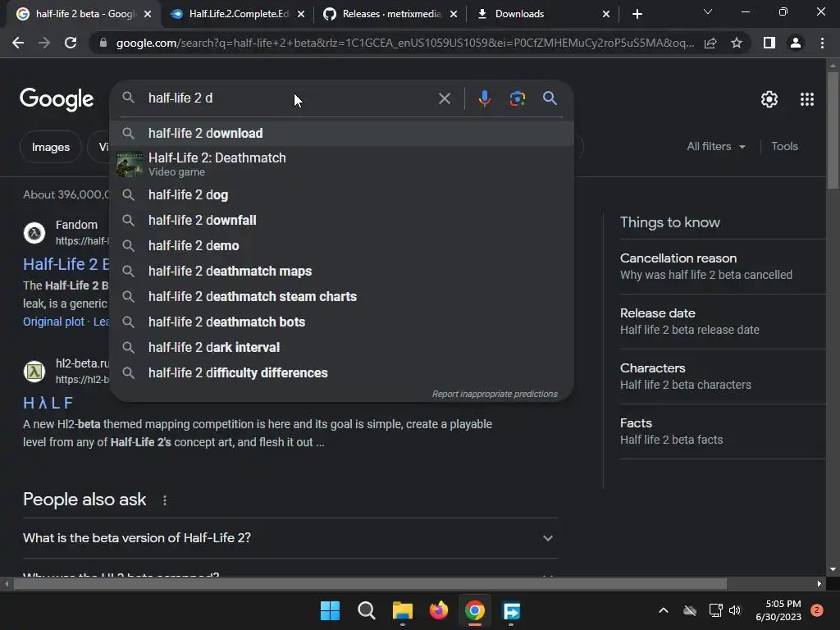Choose suggestion half-life 2 downfall
The width and height of the screenshot is (840, 630).
342,220
